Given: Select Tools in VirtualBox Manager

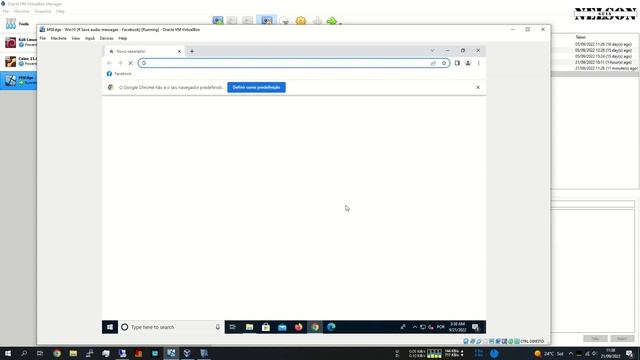Looking at the screenshot, I should tap(18, 24).
